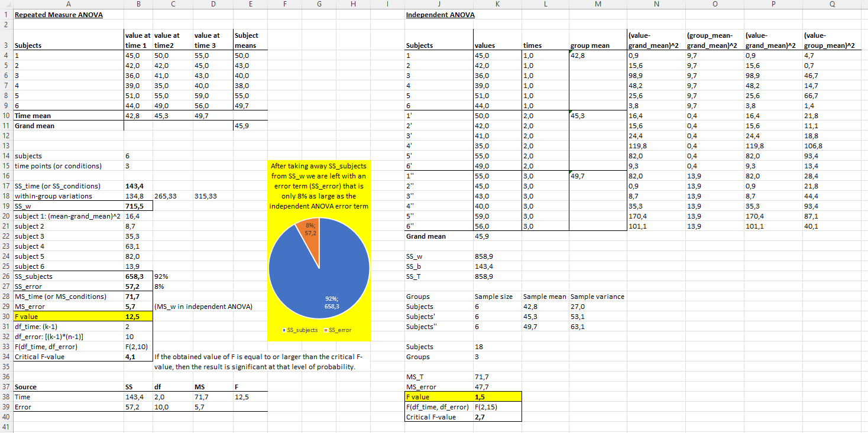Select the 'value at time 3' header cell
This screenshot has height=433, width=868.
tap(212, 40)
